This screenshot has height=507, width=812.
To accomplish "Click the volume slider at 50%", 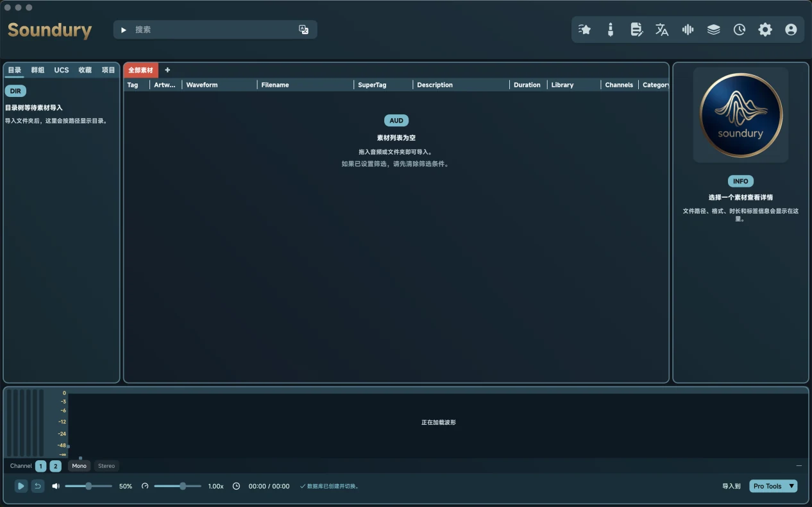I will pos(89,486).
